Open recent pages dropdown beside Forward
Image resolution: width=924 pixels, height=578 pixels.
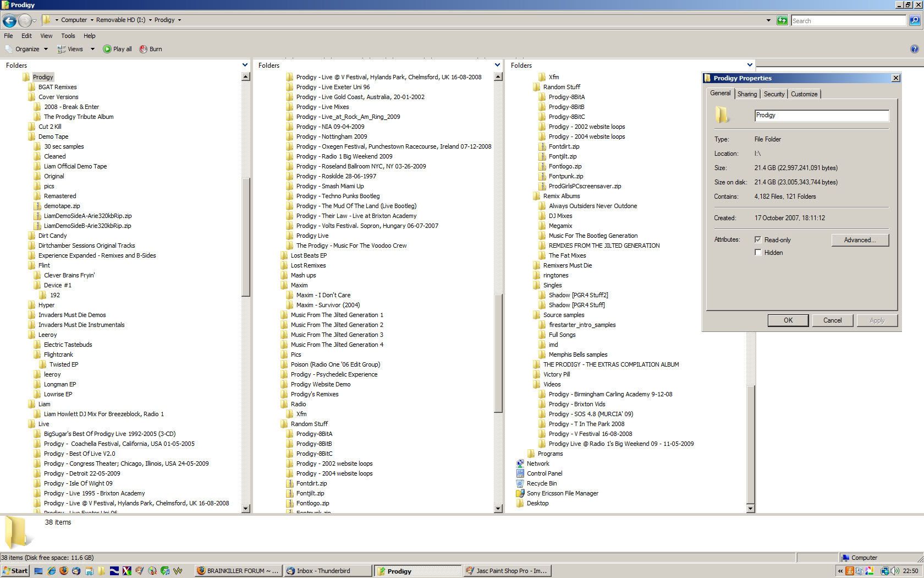pos(34,21)
